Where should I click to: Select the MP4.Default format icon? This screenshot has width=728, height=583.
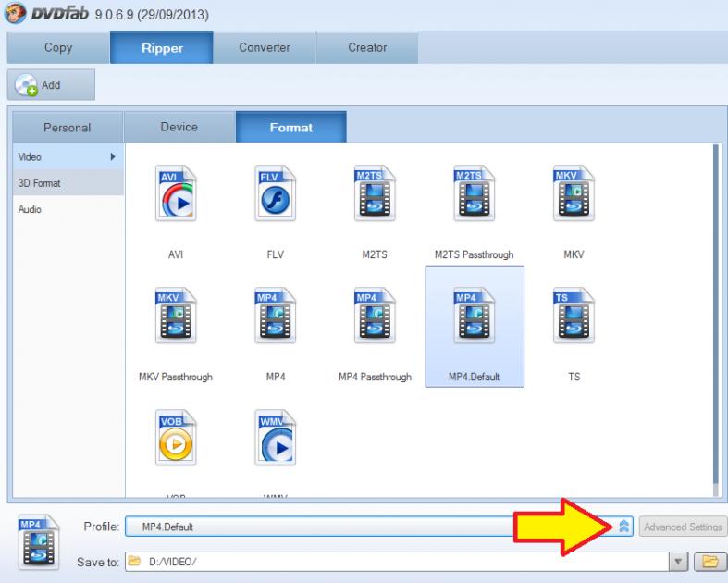474,316
